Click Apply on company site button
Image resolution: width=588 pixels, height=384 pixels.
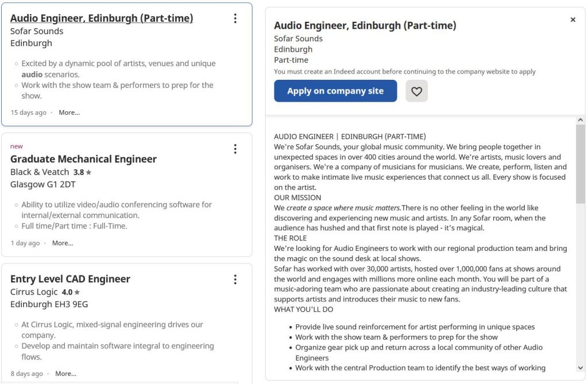(x=335, y=91)
